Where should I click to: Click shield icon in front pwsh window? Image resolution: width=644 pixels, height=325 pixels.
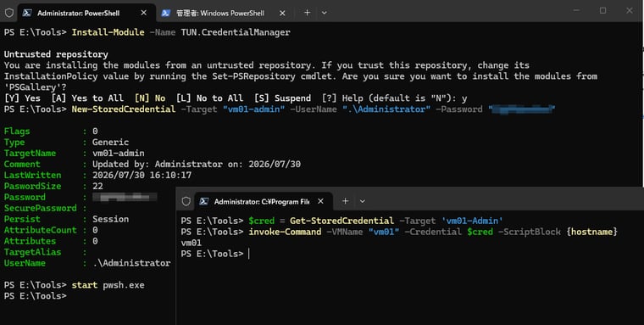click(x=186, y=201)
